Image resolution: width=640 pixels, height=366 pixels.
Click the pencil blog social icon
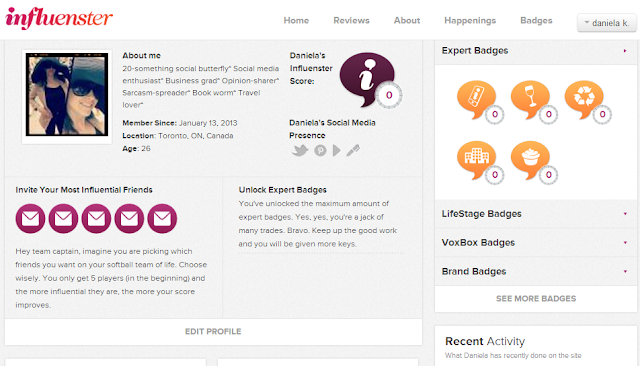pyautogui.click(x=353, y=151)
